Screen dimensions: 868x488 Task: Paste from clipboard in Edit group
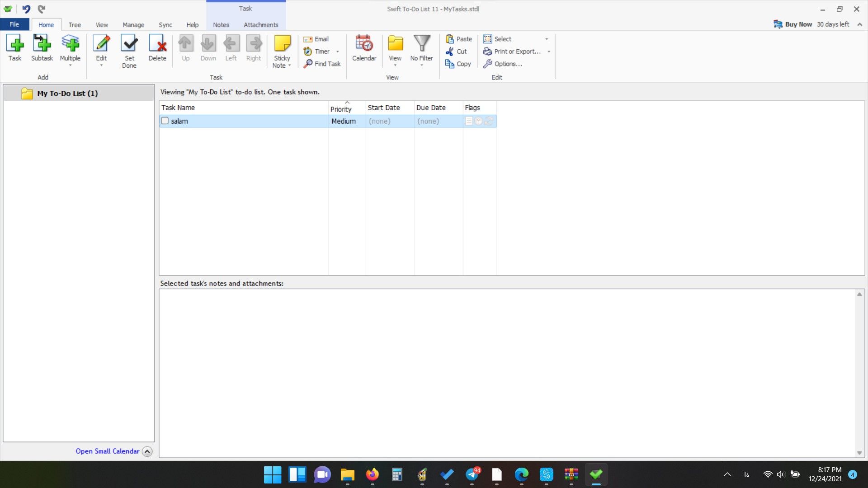pyautogui.click(x=459, y=39)
